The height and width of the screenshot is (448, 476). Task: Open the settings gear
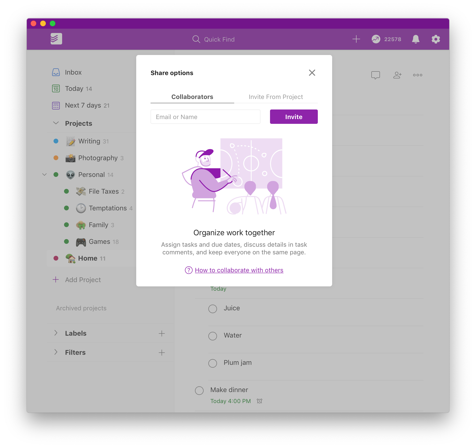tap(436, 39)
